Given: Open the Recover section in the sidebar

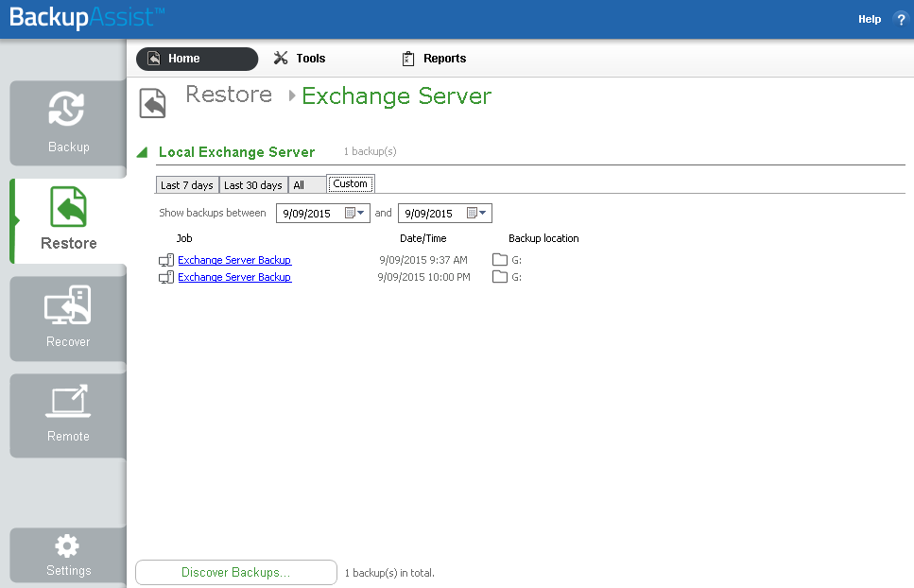Looking at the screenshot, I should point(68,319).
